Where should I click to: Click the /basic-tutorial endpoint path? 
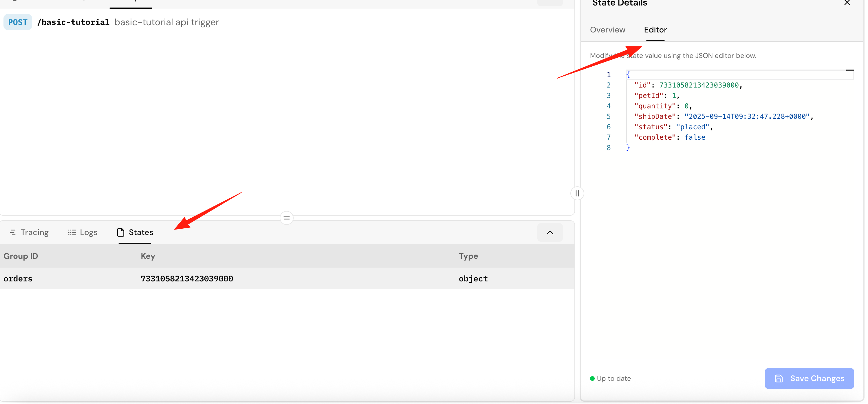(x=73, y=22)
